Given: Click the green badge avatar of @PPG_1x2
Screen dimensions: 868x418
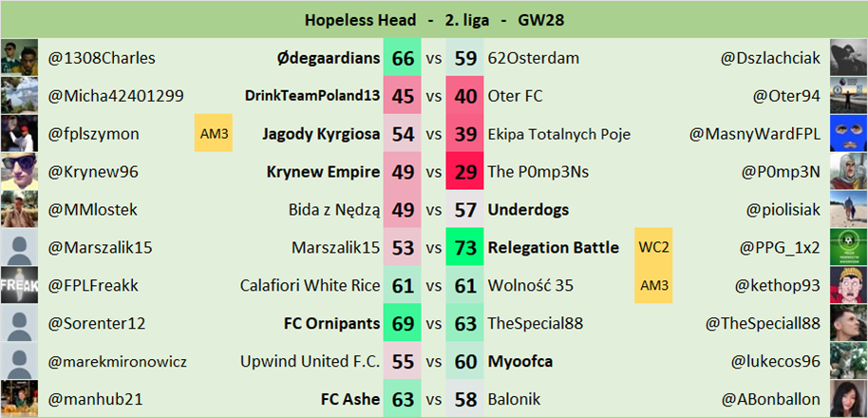Looking at the screenshot, I should (x=848, y=247).
